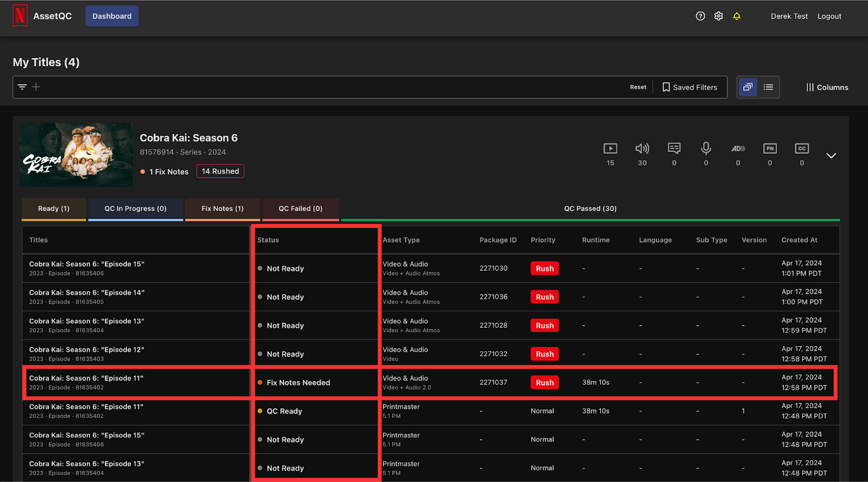868x482 pixels.
Task: Switch to card view toggle
Action: pos(748,87)
